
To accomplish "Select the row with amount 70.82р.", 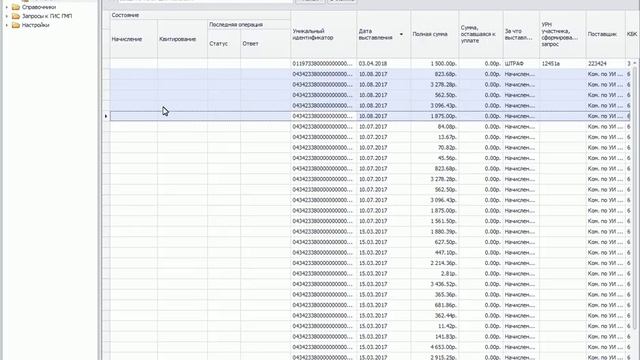I will coord(371,148).
